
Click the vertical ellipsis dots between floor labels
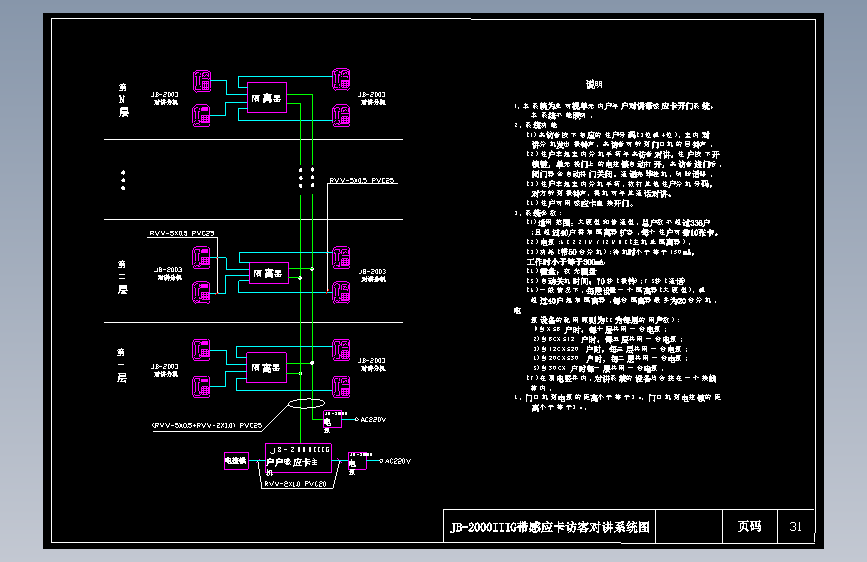coord(123,180)
